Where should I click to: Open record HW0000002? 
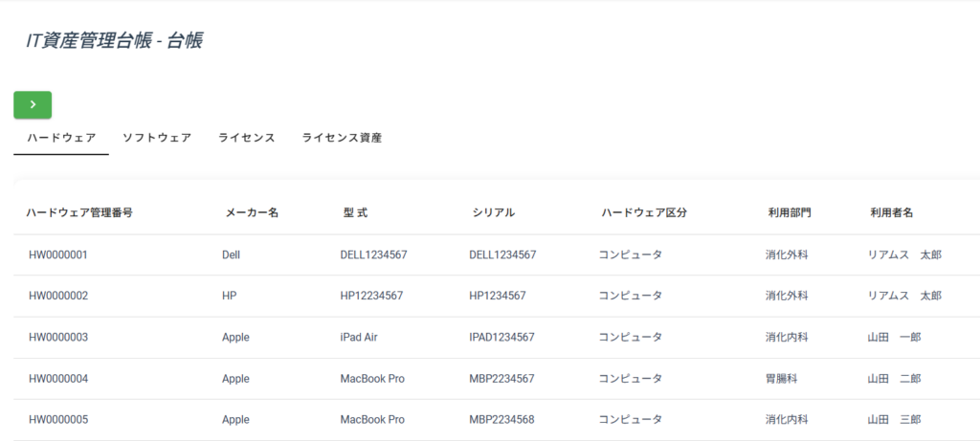click(58, 297)
